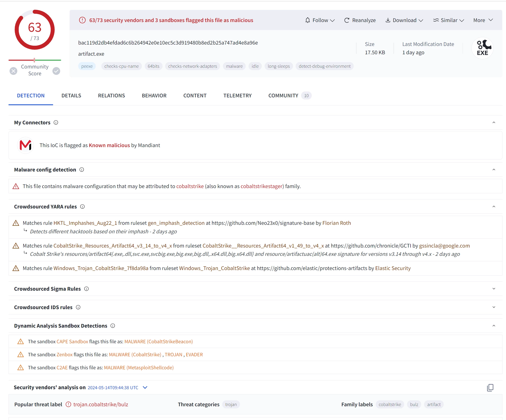This screenshot has height=420, width=506.
Task: Click the malicious alert icon in banner
Action: [x=82, y=20]
